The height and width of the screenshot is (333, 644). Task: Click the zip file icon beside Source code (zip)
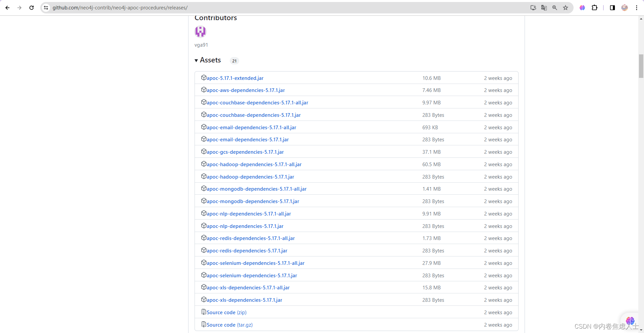(204, 312)
